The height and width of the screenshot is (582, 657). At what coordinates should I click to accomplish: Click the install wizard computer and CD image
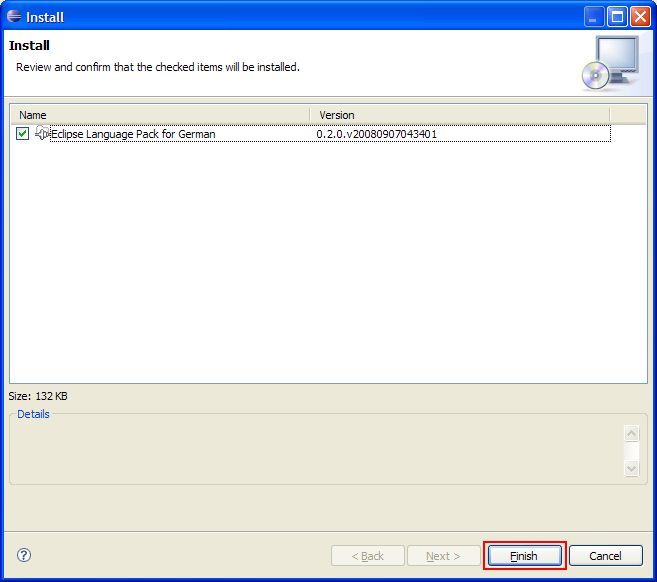pos(611,63)
